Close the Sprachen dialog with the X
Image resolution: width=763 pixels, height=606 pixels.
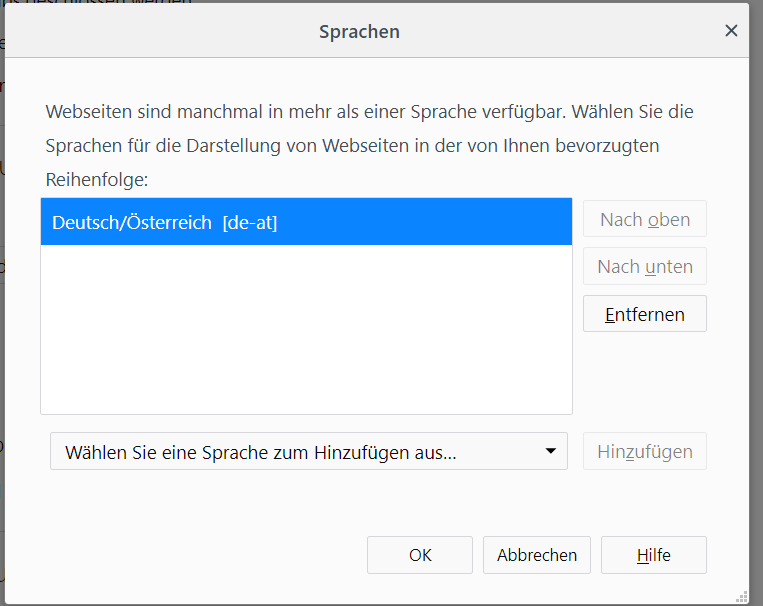[x=731, y=31]
